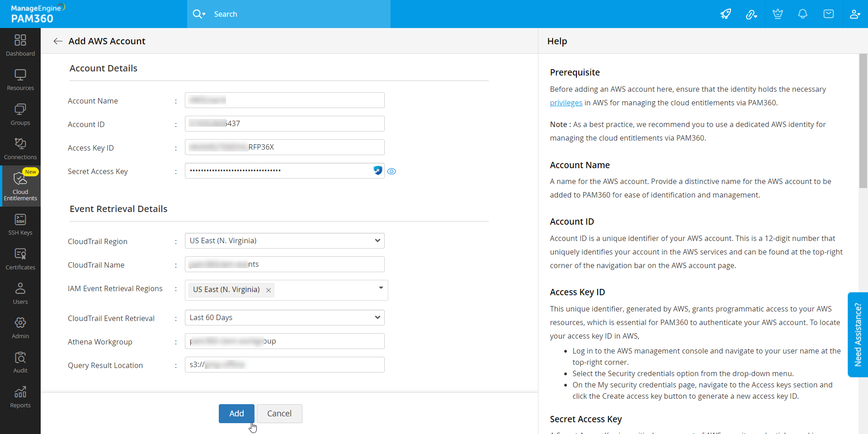
Task: Click the key link icon in the header
Action: (x=751, y=14)
